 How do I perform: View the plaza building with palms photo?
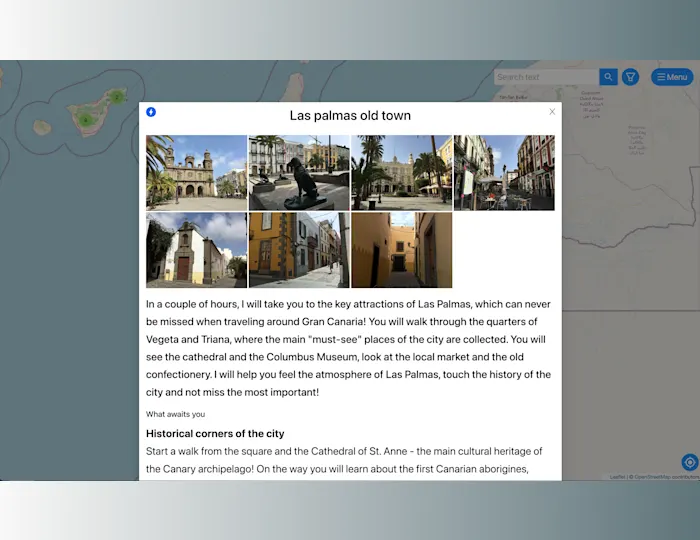pos(401,173)
